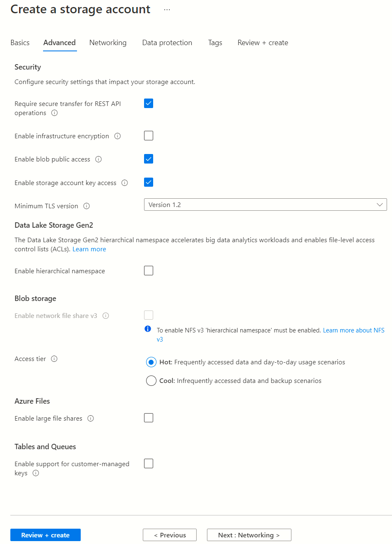This screenshot has height=544, width=392.
Task: Click info icon beside Access tier
Action: coord(54,359)
